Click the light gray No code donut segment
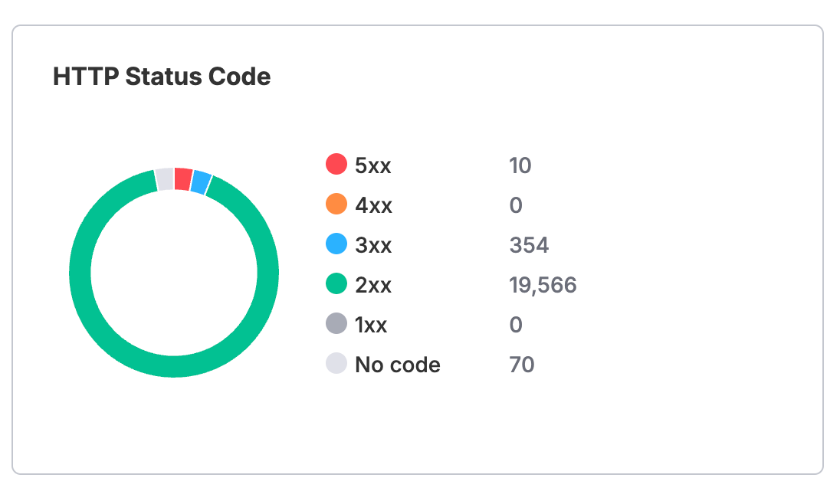 coord(165,179)
